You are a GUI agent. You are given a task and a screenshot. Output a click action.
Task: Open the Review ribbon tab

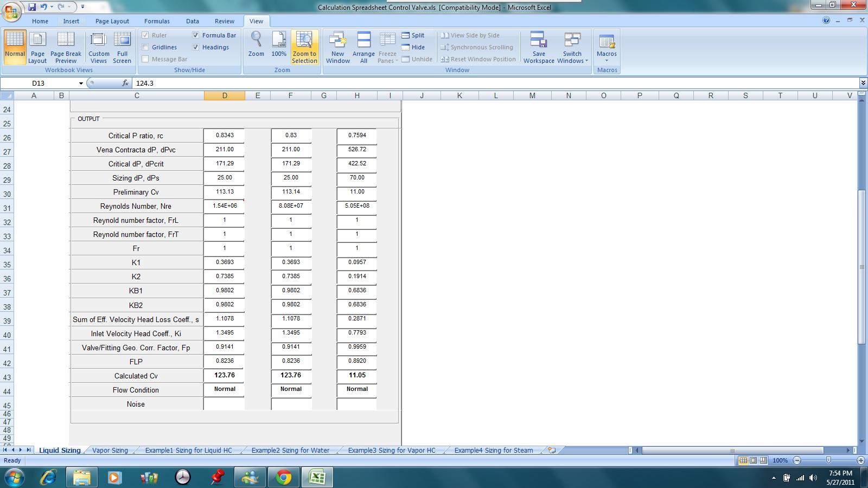click(x=224, y=21)
